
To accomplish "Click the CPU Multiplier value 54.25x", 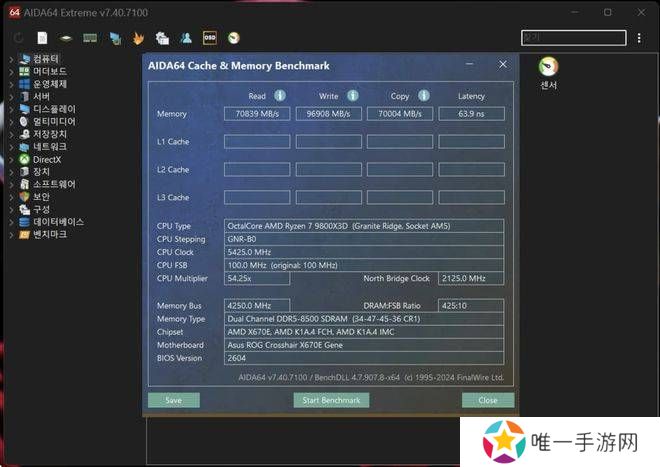I will point(257,278).
